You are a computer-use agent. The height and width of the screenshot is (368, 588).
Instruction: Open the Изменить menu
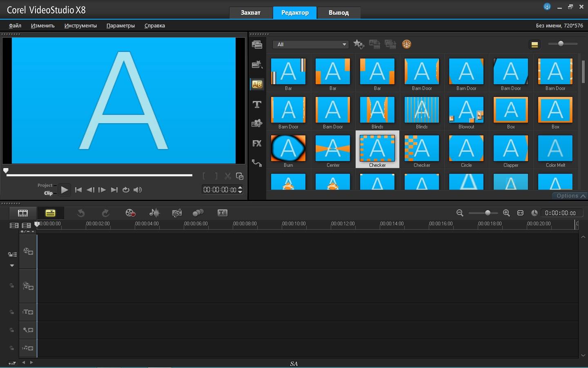point(43,25)
